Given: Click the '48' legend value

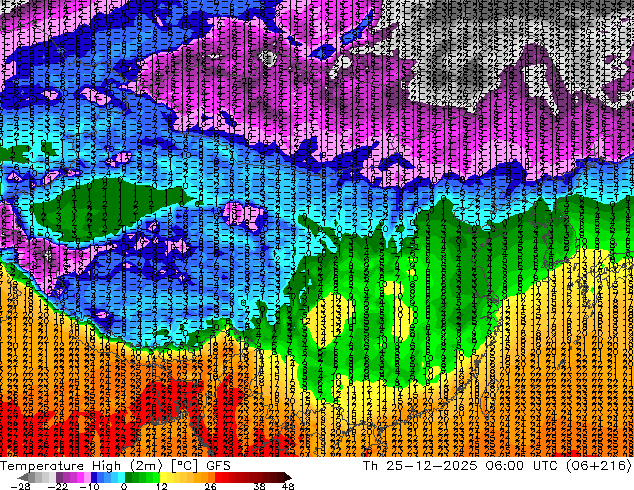Looking at the screenshot, I should [x=288, y=486].
